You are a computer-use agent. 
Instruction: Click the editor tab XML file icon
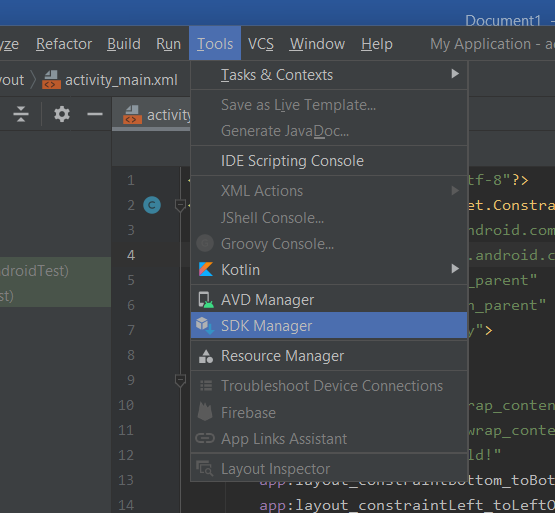132,114
